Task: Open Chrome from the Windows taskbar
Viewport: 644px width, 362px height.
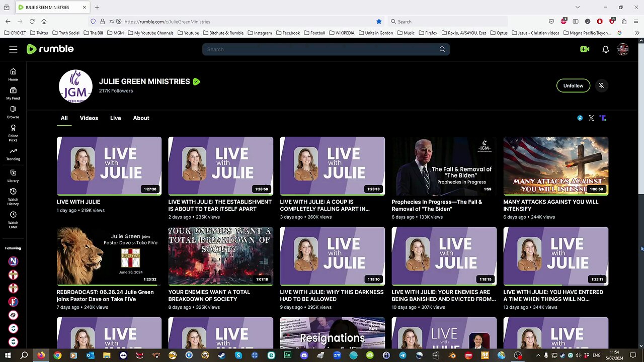Action: (57, 355)
